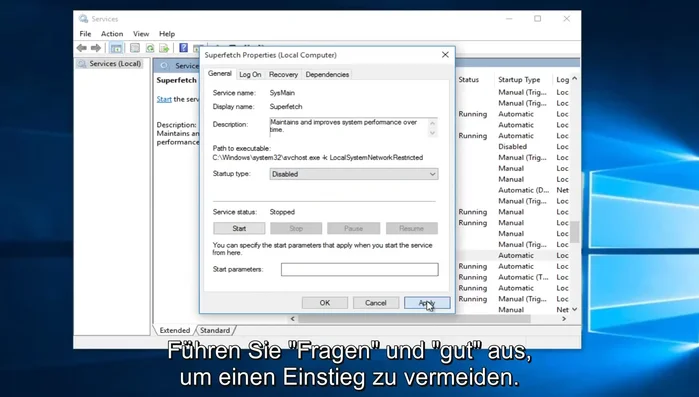Screen dimensions: 699x397
Task: Select Services (Local) in the tree
Action: click(110, 64)
